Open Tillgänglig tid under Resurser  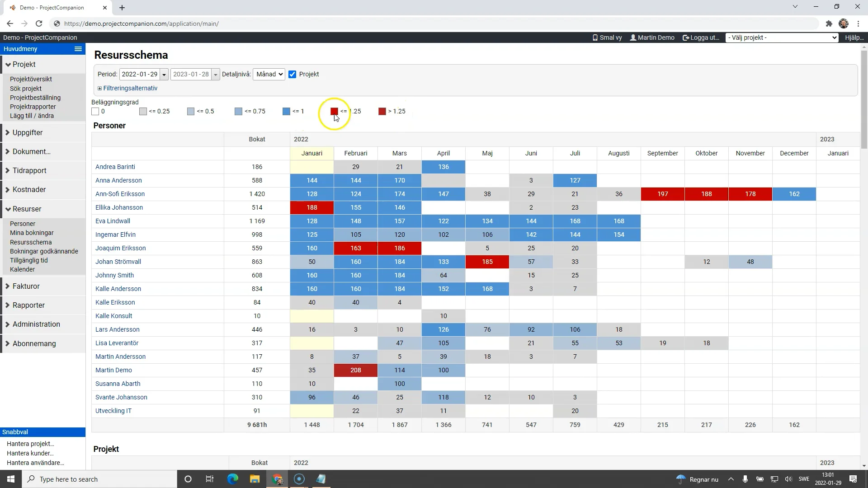click(29, 260)
